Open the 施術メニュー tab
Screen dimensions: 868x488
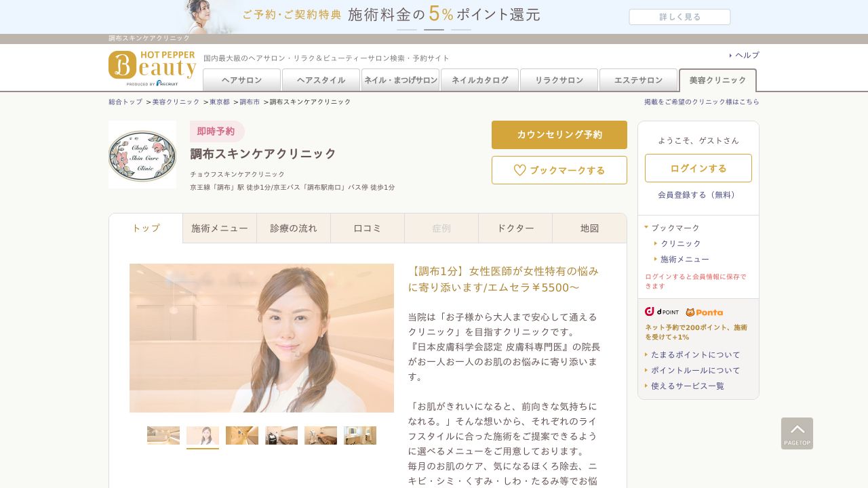coord(220,228)
